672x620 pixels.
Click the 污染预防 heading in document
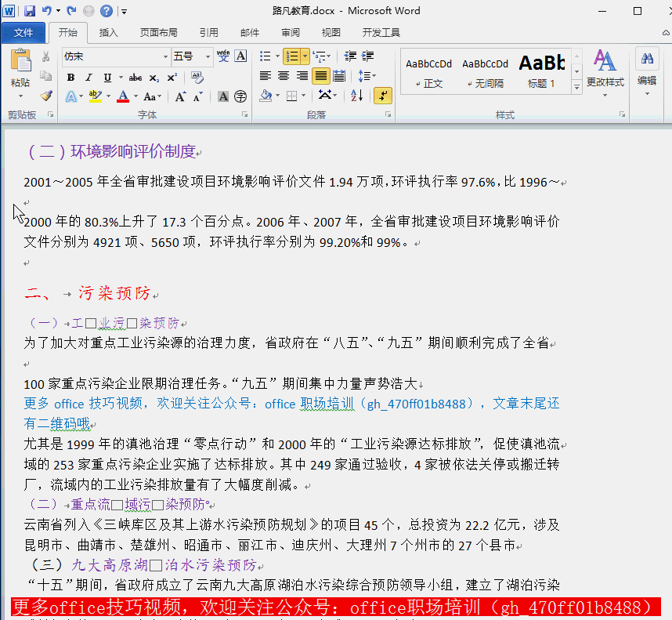(114, 294)
